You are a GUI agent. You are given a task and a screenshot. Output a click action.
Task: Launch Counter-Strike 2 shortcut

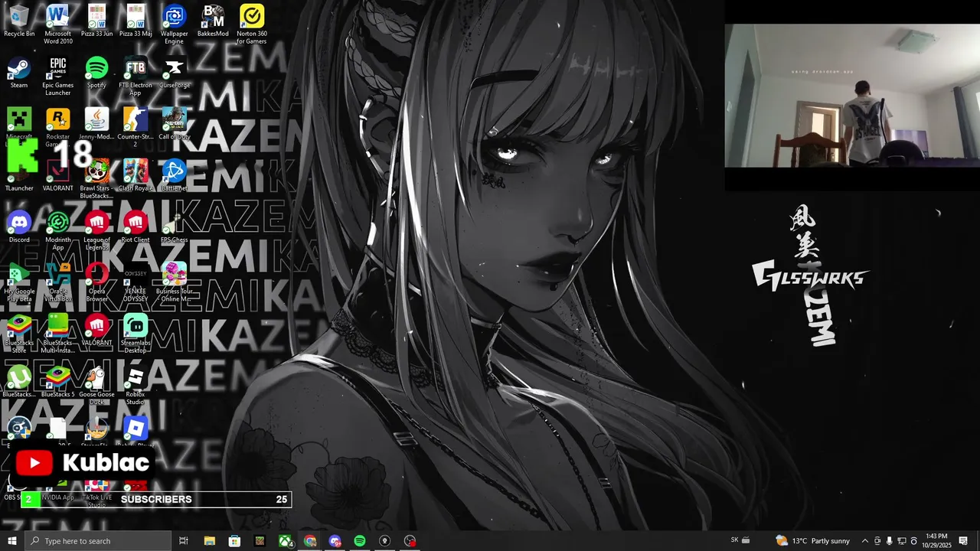coord(136,127)
